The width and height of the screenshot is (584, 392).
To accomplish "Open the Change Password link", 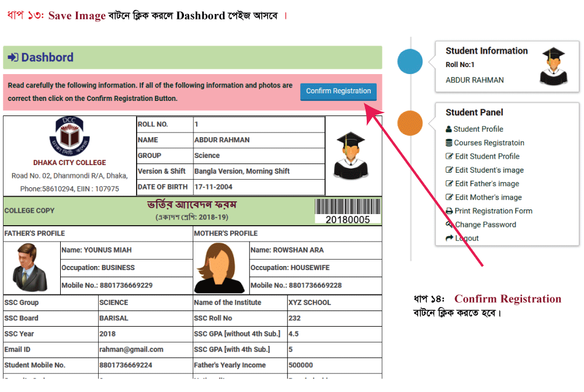I will click(x=485, y=225).
